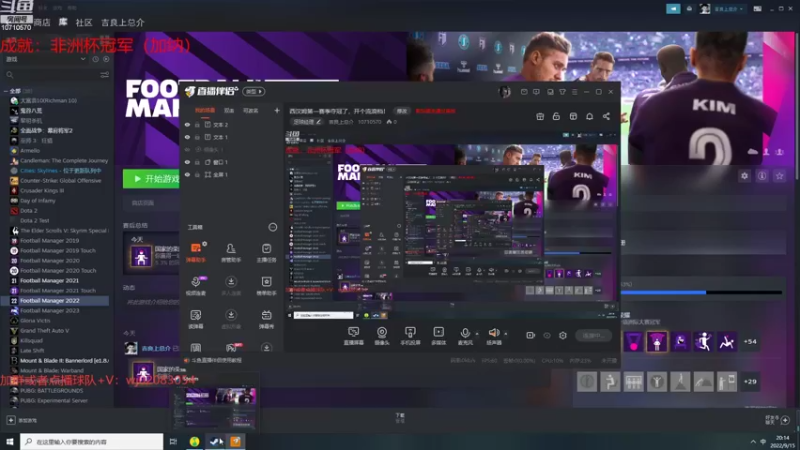Toggle visibility of 全屏 1 source
Screen dimensions: 800x450
187,174
